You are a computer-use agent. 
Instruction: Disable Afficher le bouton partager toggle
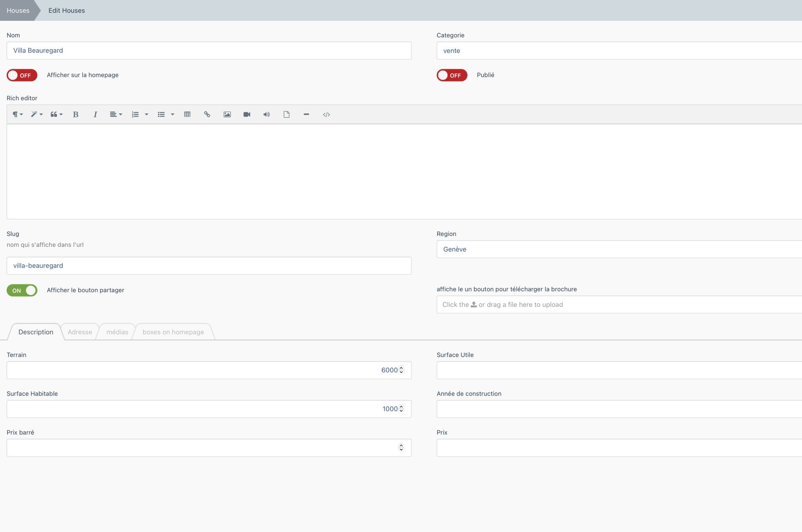[22, 290]
